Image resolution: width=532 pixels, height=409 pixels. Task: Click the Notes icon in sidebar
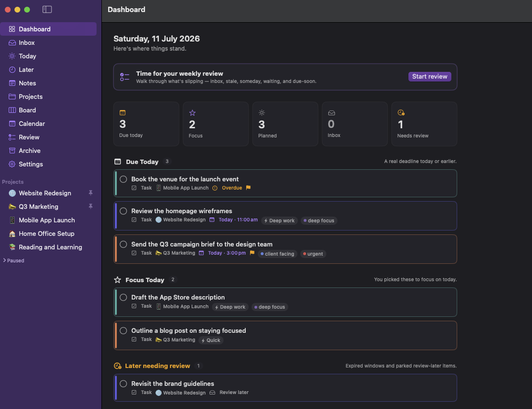[12, 83]
